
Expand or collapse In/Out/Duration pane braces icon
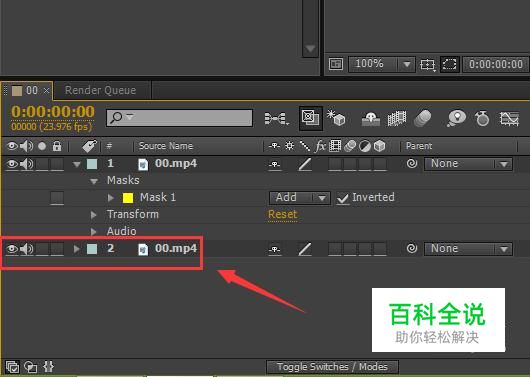click(x=48, y=367)
